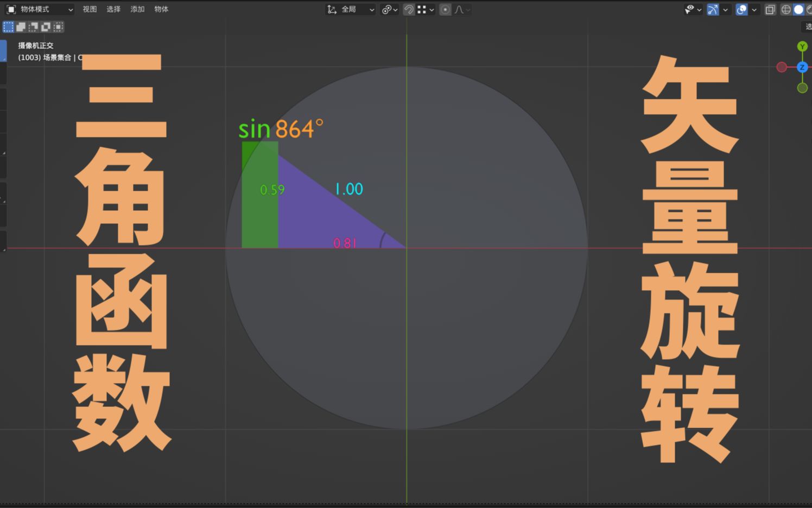The height and width of the screenshot is (508, 812).
Task: Click the green Y axis on the gizmo
Action: [x=802, y=47]
